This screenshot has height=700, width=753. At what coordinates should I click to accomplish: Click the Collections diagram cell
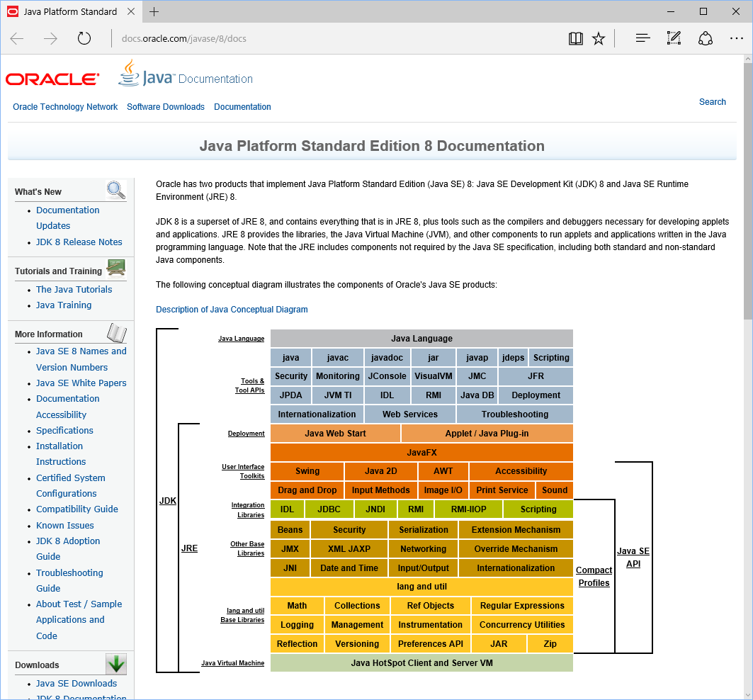(x=357, y=606)
